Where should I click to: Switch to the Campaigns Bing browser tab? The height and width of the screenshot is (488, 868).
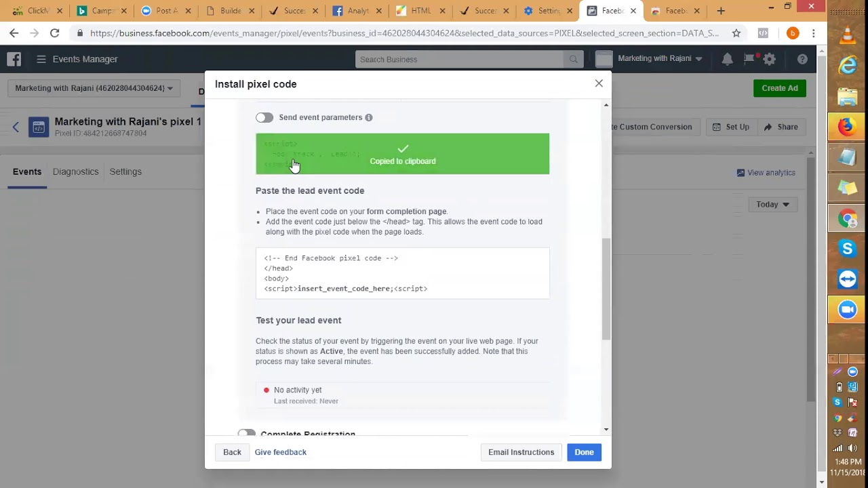[x=102, y=11]
